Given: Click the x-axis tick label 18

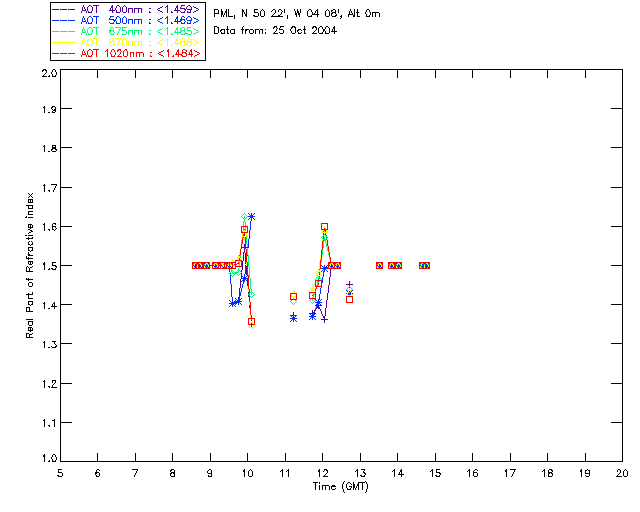Looking at the screenshot, I should [547, 473].
